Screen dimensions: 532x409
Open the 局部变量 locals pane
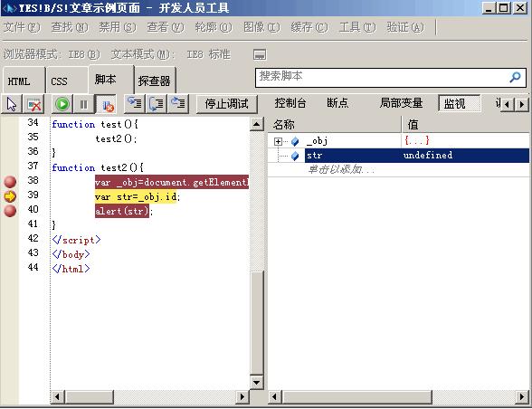click(401, 103)
